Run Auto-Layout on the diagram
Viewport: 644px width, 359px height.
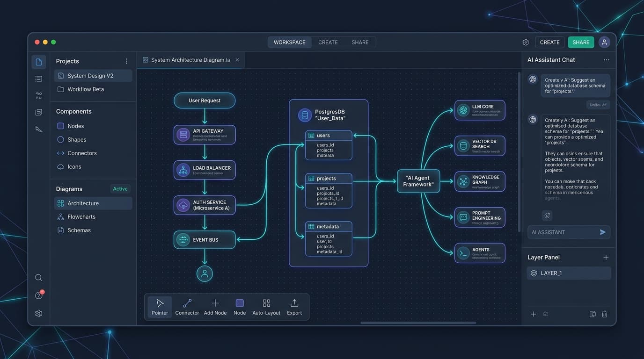tap(266, 307)
